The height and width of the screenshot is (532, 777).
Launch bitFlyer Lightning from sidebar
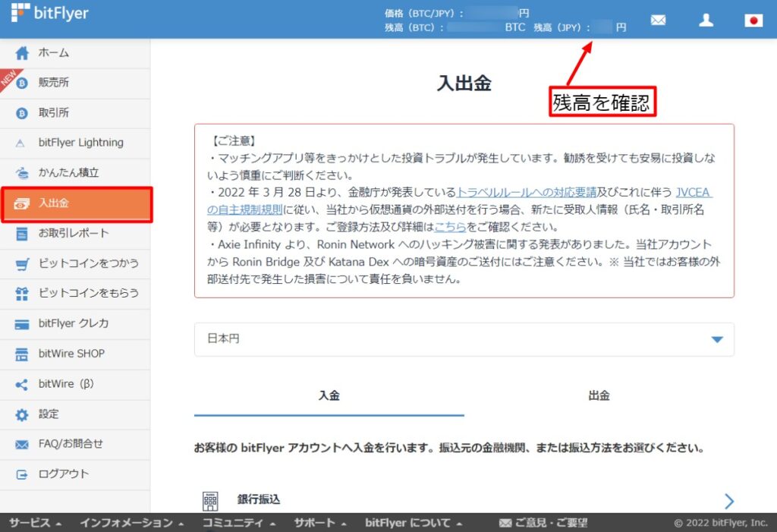tap(75, 143)
